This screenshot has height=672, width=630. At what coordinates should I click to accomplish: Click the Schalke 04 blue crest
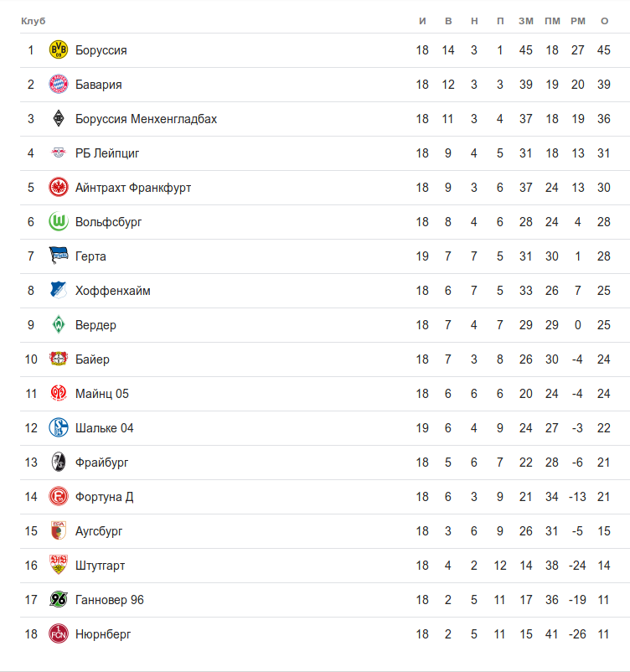(59, 428)
